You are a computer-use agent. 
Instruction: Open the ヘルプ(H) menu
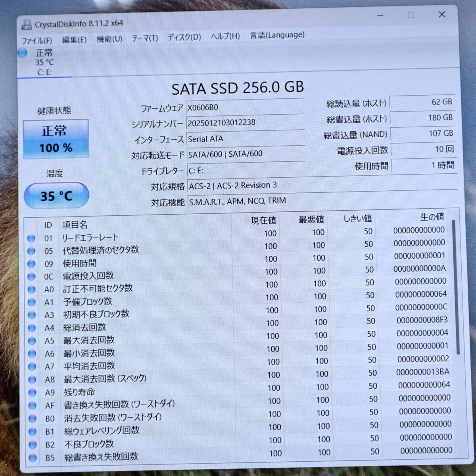[x=225, y=36]
